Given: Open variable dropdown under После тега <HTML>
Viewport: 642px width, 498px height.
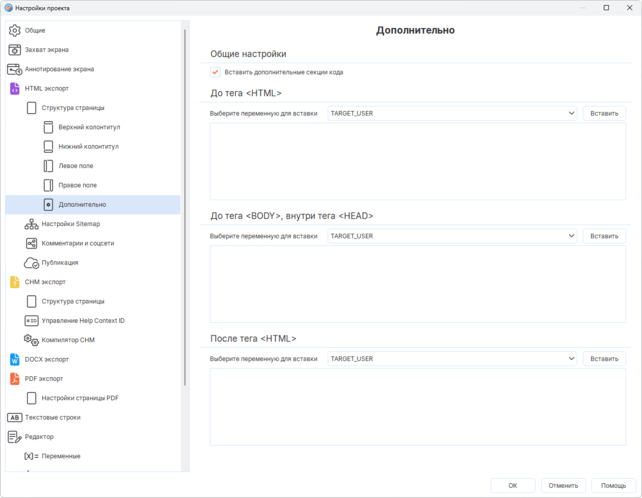Looking at the screenshot, I should pyautogui.click(x=452, y=359).
